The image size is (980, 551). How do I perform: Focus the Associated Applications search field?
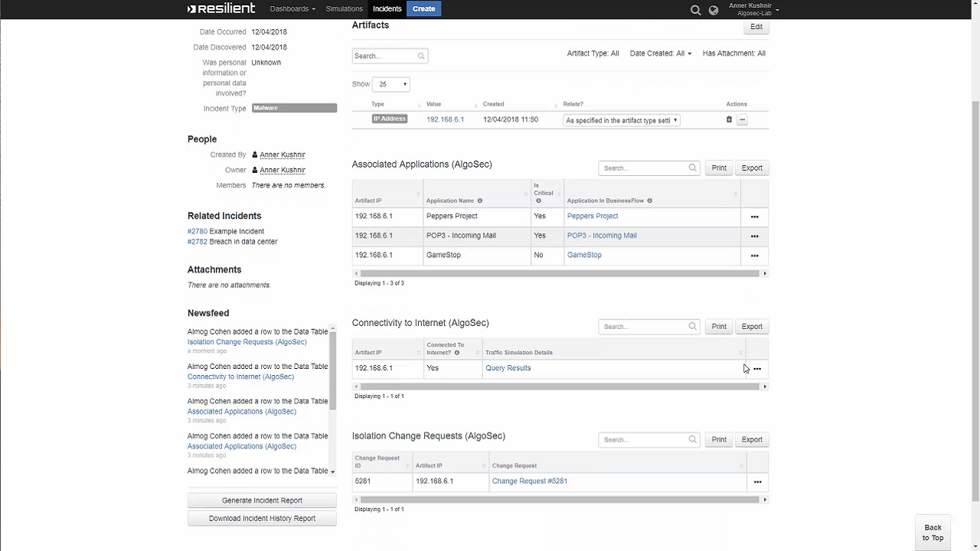(649, 168)
